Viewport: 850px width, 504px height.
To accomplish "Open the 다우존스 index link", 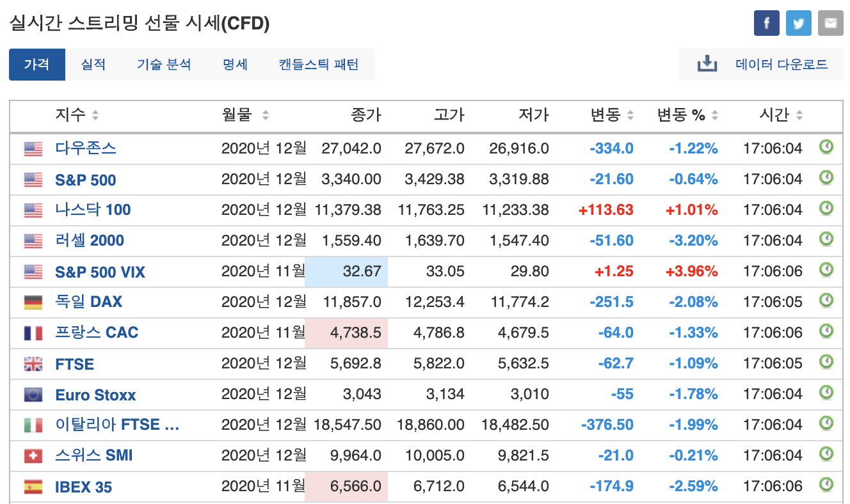I will 86,148.
